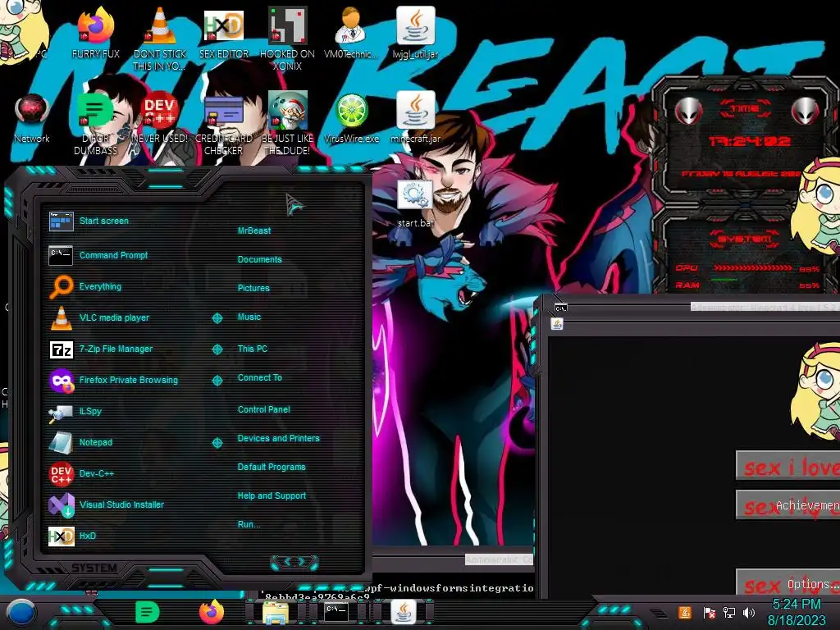This screenshot has width=840, height=630.
Task: Open File Explorer on the taskbar
Action: [276, 614]
